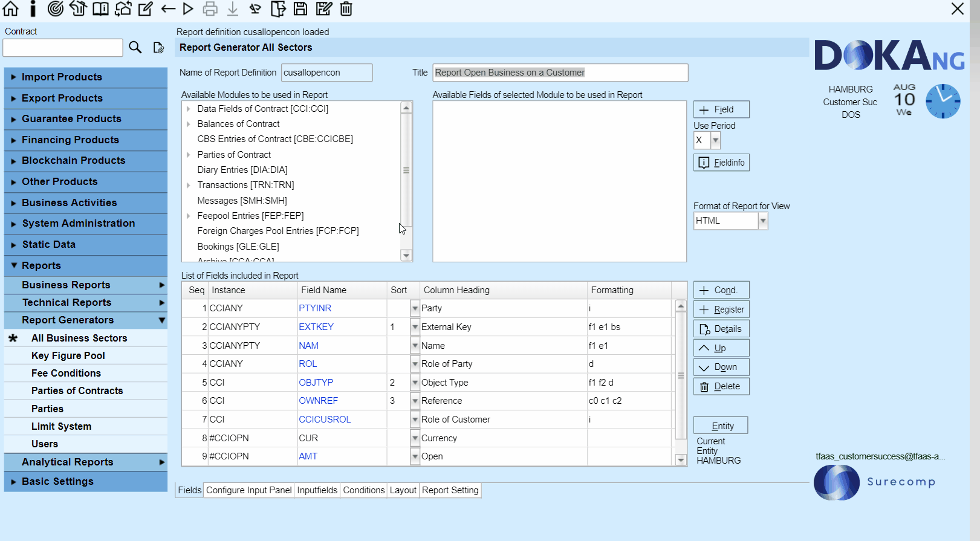Expand Guarantee Products menu

[x=86, y=119]
